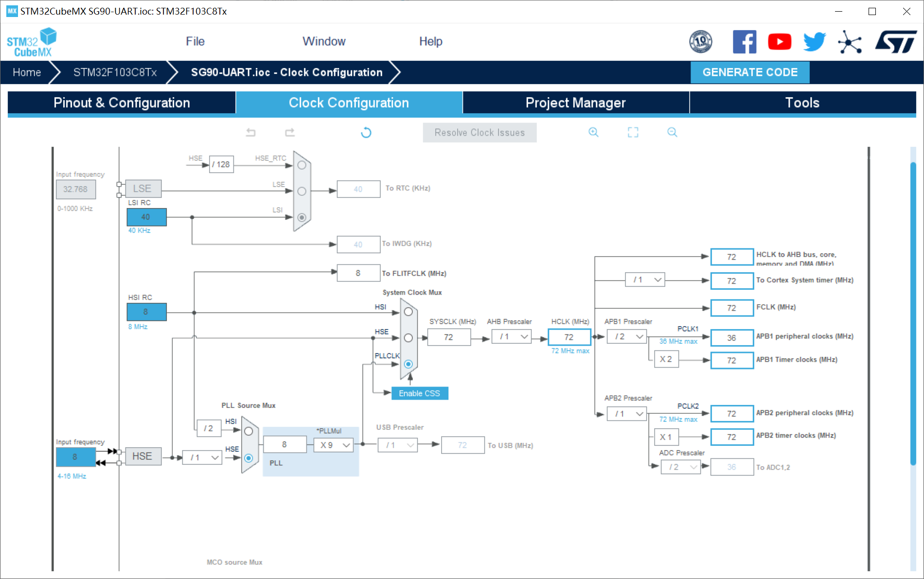This screenshot has height=579, width=924.
Task: Click the undo arrow icon
Action: pyautogui.click(x=251, y=132)
